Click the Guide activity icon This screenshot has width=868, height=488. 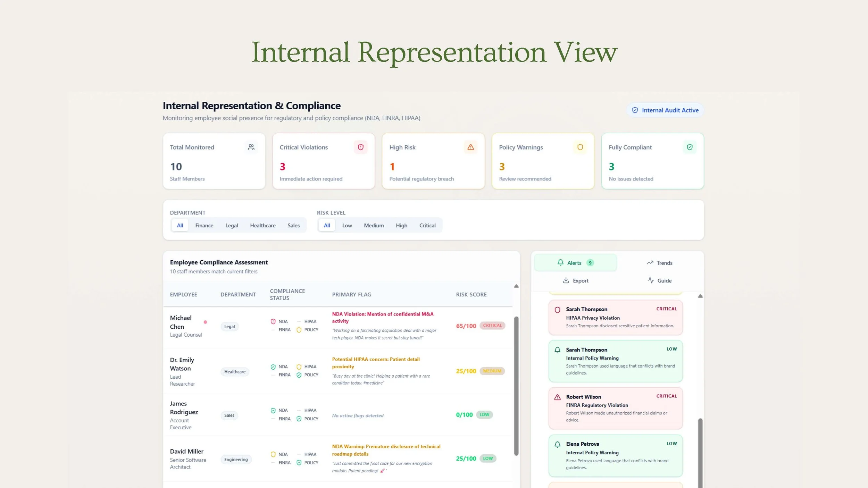pos(651,280)
